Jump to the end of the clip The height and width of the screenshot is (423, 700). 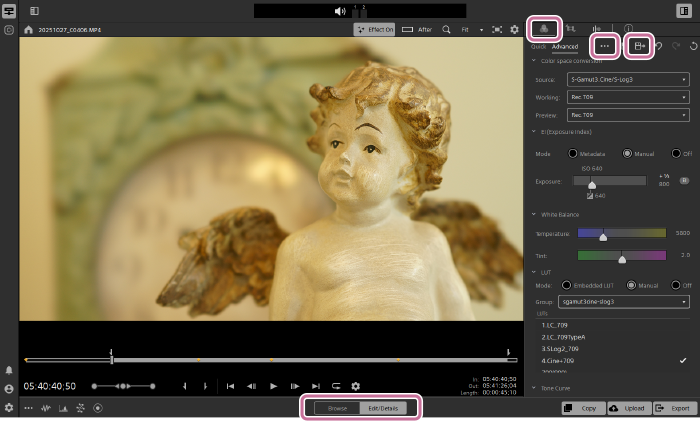pyautogui.click(x=316, y=386)
